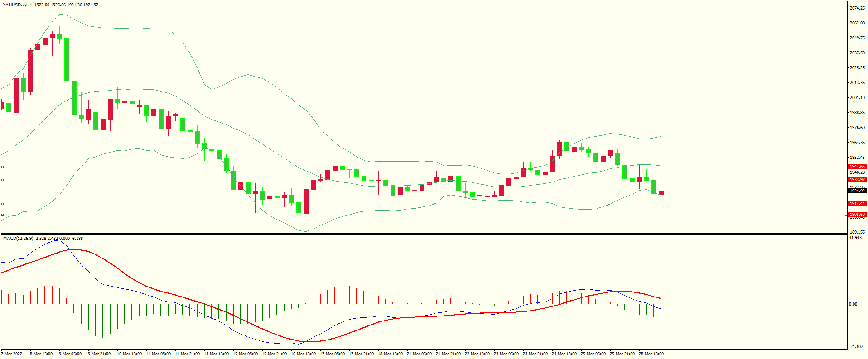This screenshot has height=359, width=868.
Task: Click the 14 Mar 13:00 time label
Action: pos(216,354)
